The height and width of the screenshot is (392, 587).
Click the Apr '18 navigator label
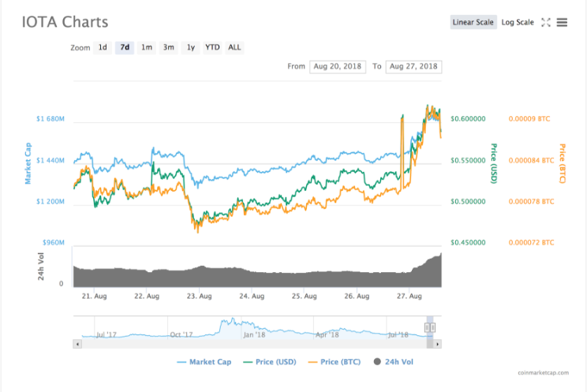[x=327, y=334]
